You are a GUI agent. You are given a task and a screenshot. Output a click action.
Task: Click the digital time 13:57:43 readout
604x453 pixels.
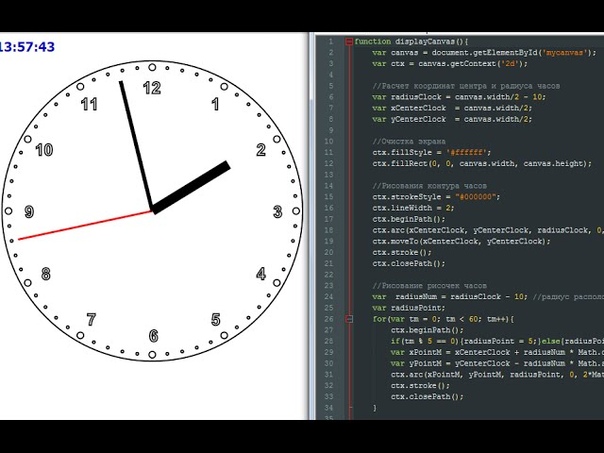click(27, 46)
